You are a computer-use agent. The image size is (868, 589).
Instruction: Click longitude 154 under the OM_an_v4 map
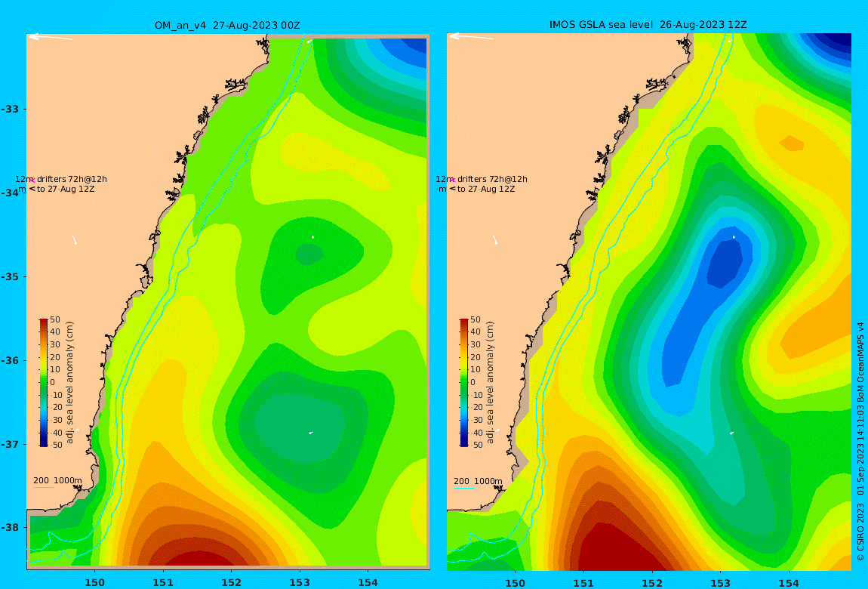click(368, 582)
